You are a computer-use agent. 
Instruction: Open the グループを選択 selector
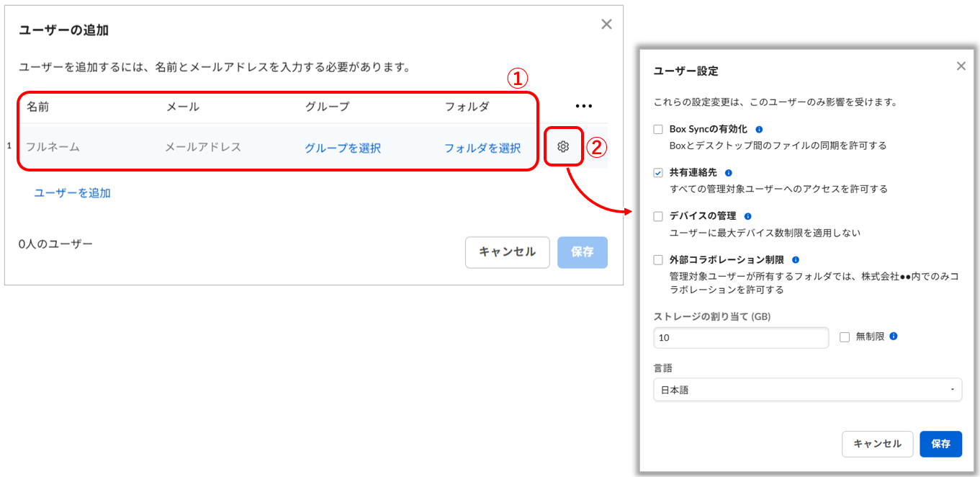tap(342, 148)
